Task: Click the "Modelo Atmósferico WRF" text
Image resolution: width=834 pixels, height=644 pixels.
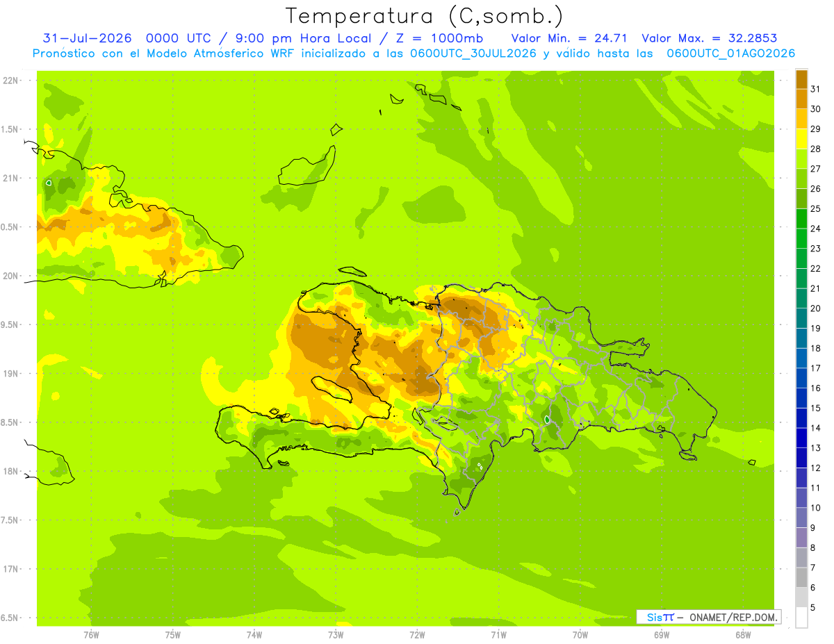Action: [221, 53]
